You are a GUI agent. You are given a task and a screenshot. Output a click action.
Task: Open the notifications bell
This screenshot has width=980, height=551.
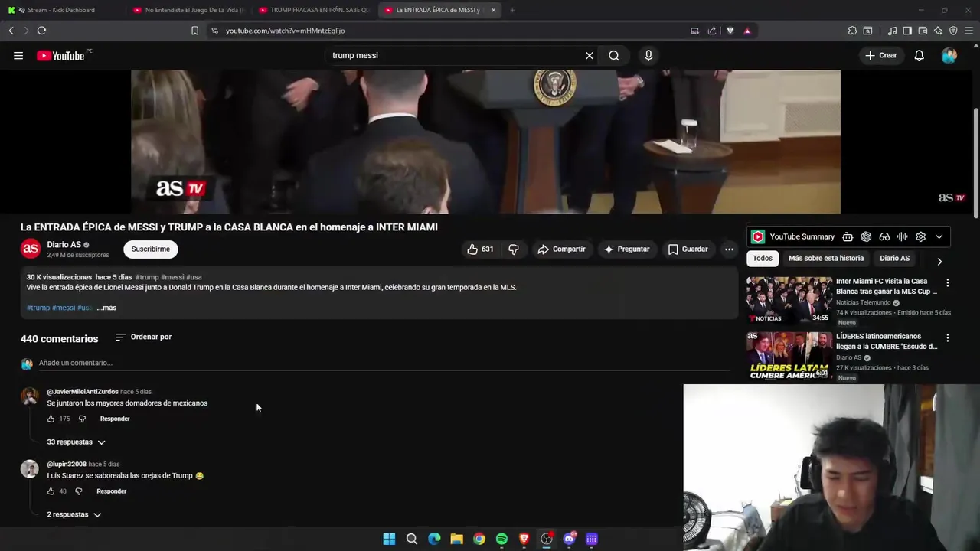click(920, 55)
